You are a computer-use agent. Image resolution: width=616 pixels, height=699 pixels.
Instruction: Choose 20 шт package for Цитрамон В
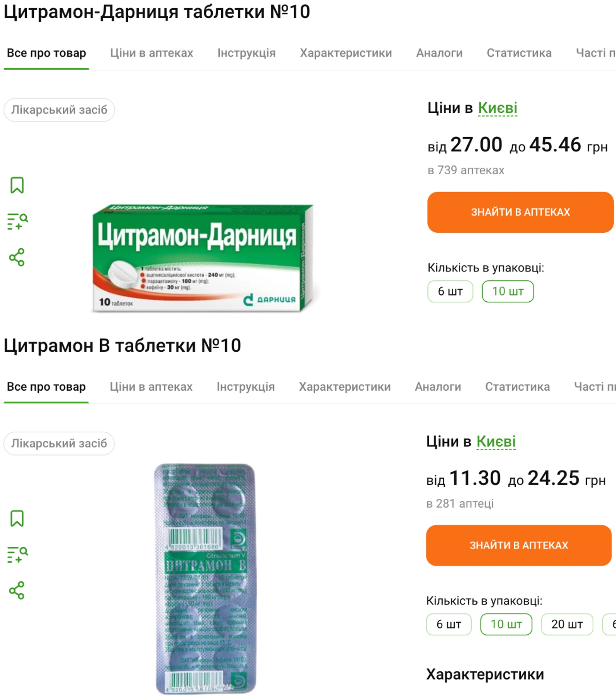567,624
